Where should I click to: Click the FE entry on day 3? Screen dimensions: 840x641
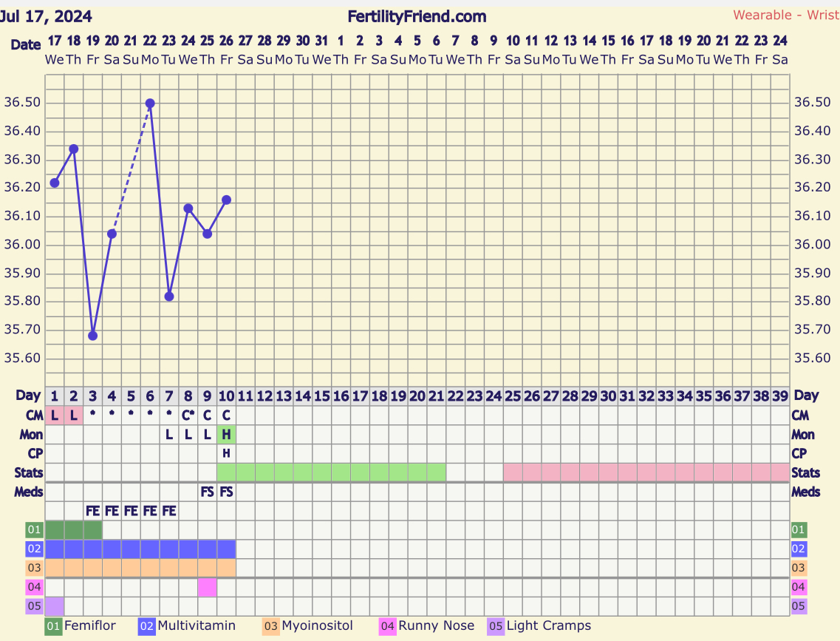coord(92,512)
